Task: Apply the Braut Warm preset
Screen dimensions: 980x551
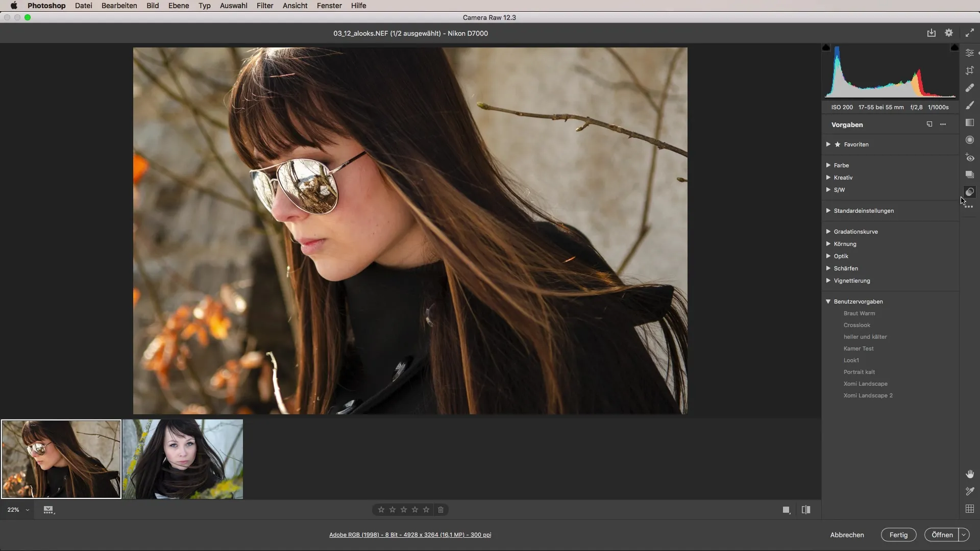Action: (x=859, y=313)
